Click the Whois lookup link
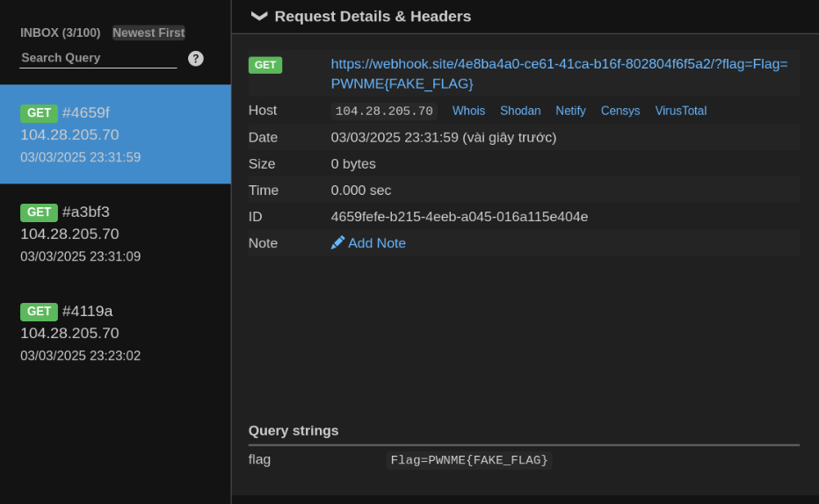 click(x=468, y=111)
